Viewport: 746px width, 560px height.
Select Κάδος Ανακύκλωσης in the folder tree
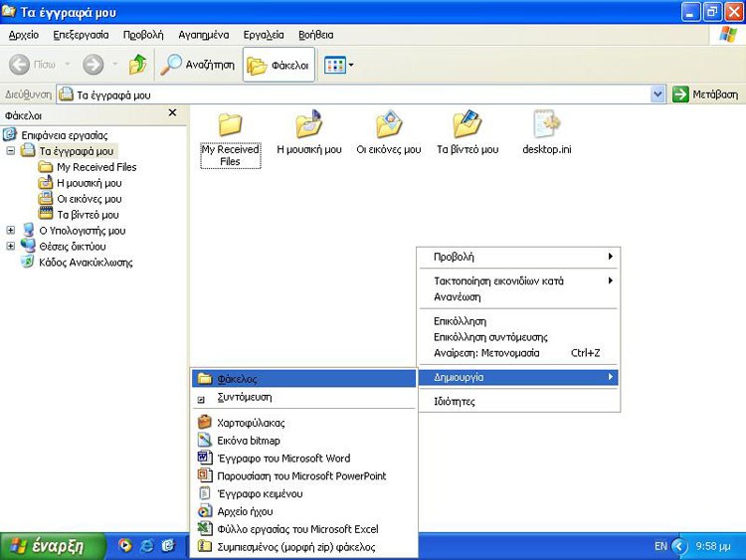click(86, 263)
